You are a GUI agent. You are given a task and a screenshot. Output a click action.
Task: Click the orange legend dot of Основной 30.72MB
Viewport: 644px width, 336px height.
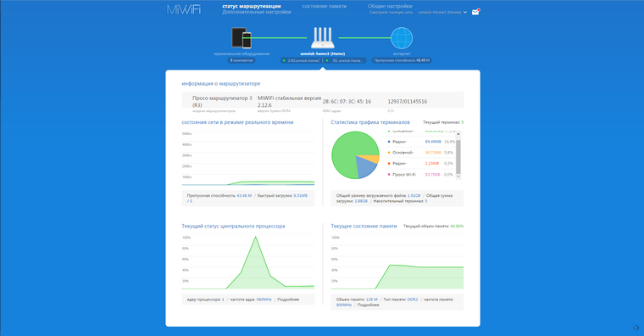click(389, 153)
